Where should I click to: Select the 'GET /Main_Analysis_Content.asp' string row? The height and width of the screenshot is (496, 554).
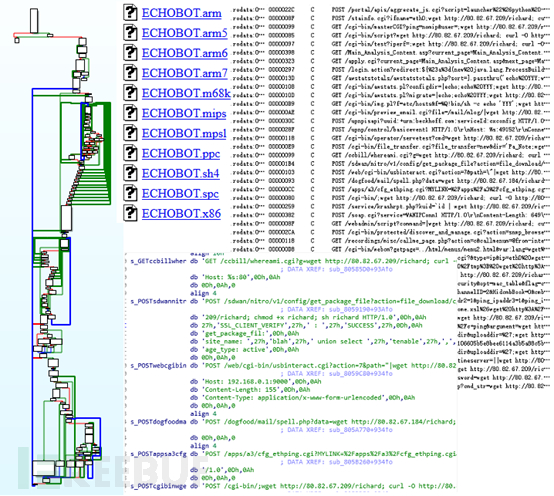pos(391,52)
